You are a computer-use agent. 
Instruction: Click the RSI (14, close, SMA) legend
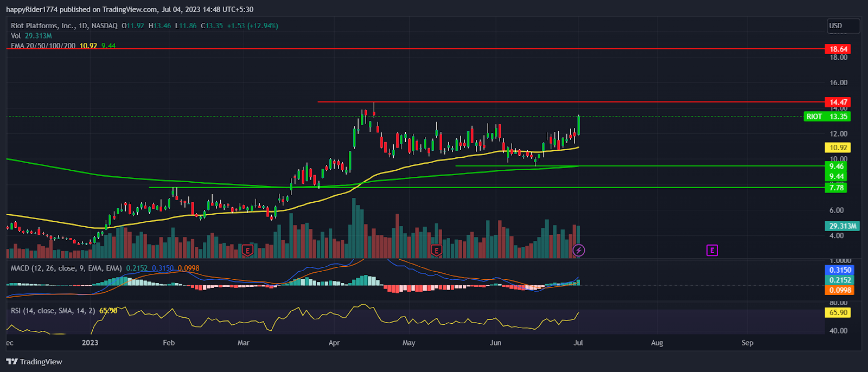[x=53, y=311]
